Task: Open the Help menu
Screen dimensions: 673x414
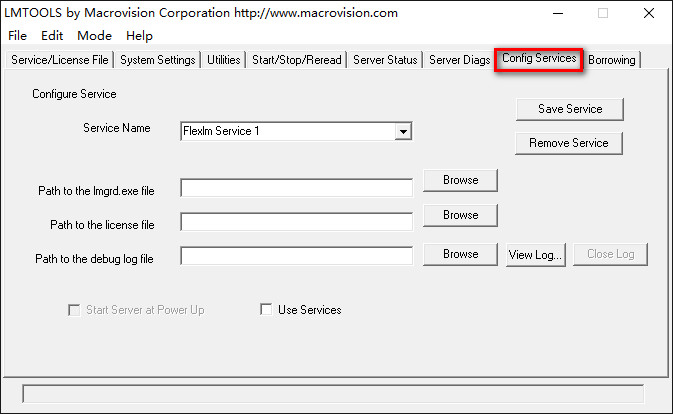Action: [x=139, y=36]
